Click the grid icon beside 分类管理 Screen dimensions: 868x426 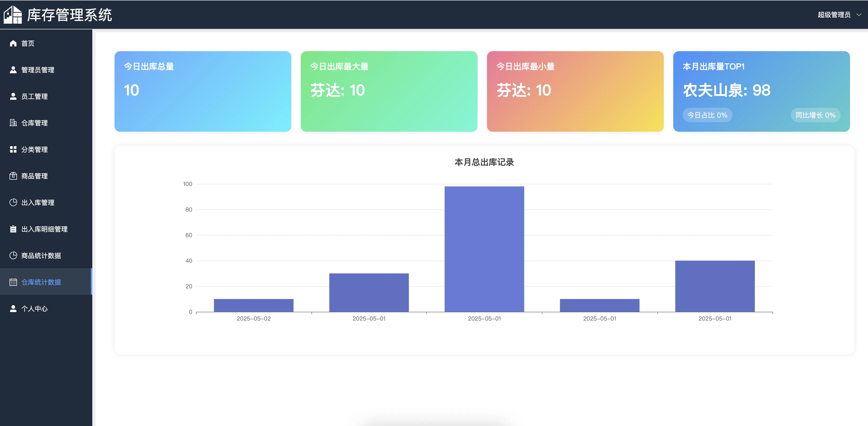(13, 150)
